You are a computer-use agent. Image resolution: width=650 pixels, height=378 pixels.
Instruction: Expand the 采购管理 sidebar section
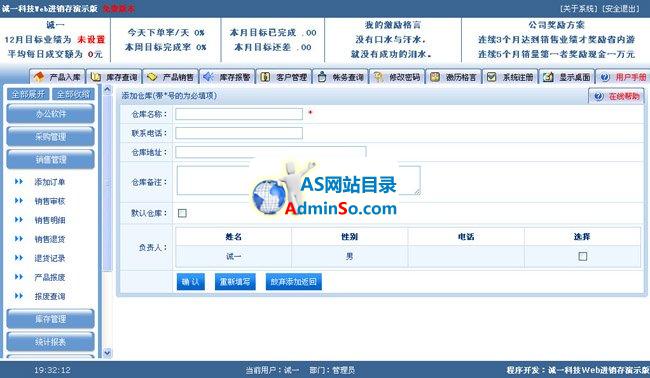51,136
